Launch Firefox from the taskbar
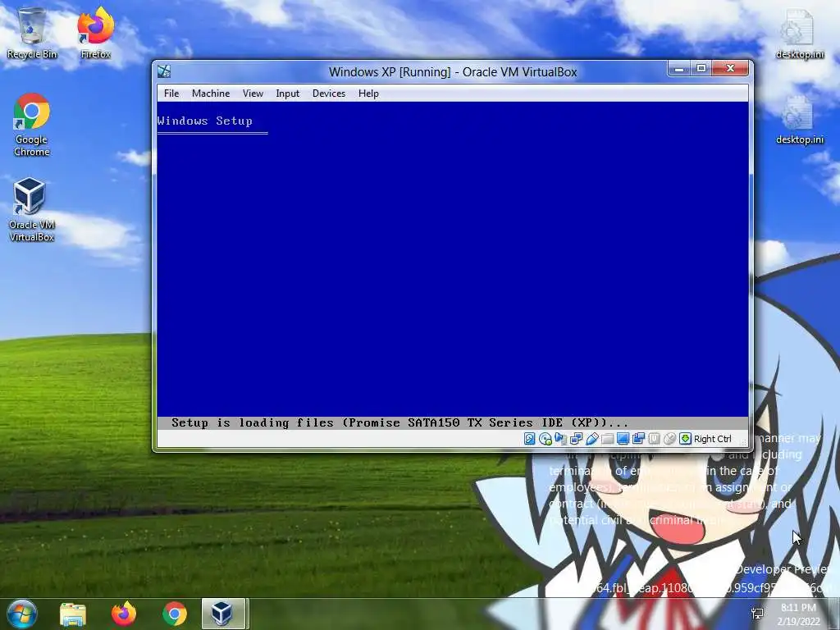840x630 pixels. point(124,614)
